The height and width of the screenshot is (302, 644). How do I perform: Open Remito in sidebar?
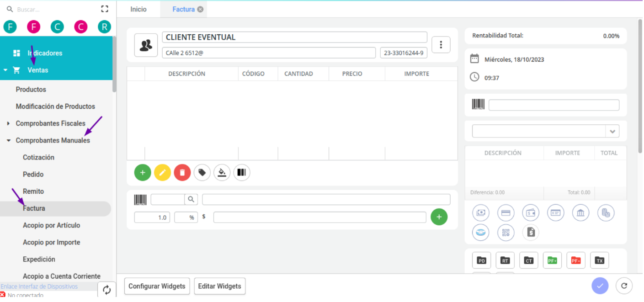click(33, 191)
